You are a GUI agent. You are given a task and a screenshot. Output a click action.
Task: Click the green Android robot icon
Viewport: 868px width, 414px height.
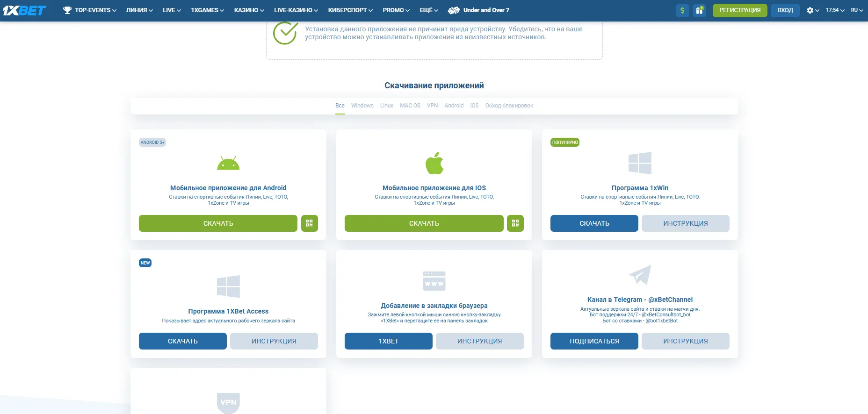[228, 164]
